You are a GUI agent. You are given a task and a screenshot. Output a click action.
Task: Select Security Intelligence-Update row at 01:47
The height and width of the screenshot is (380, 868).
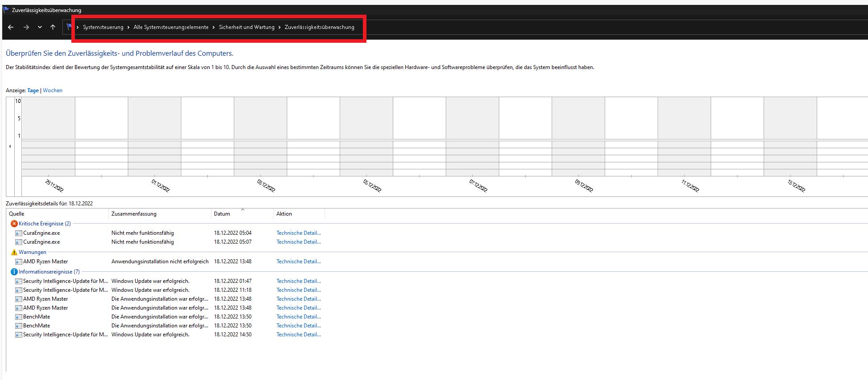pyautogui.click(x=66, y=281)
